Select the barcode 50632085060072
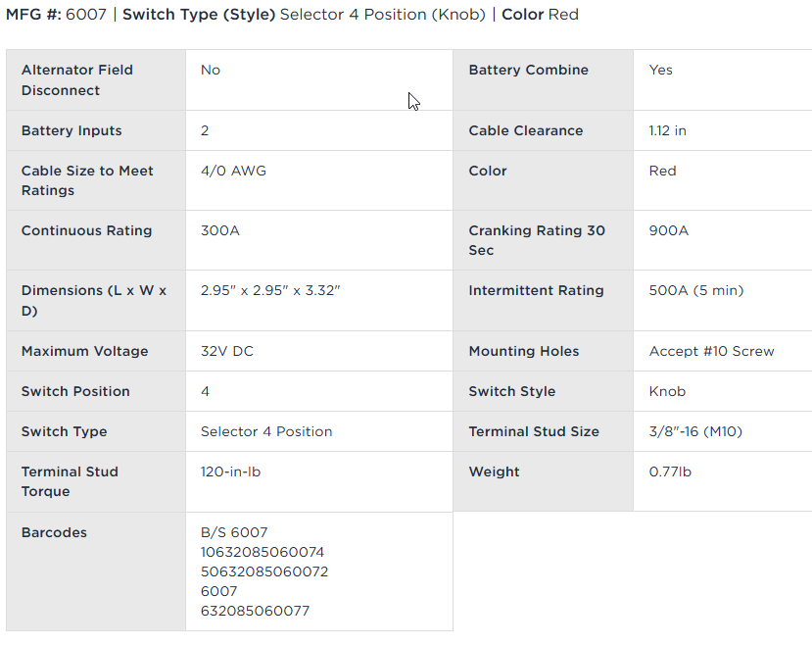The height and width of the screenshot is (645, 812). point(264,571)
